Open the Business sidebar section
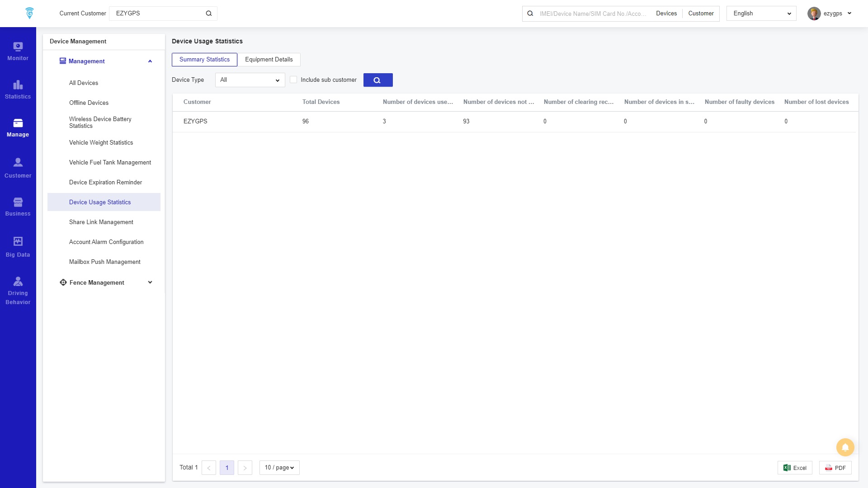The height and width of the screenshot is (488, 868). (x=18, y=206)
